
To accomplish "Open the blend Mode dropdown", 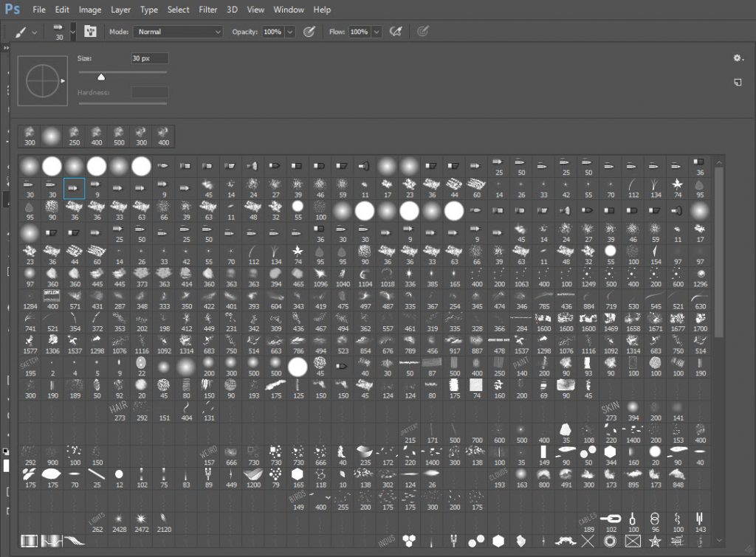I will click(177, 31).
